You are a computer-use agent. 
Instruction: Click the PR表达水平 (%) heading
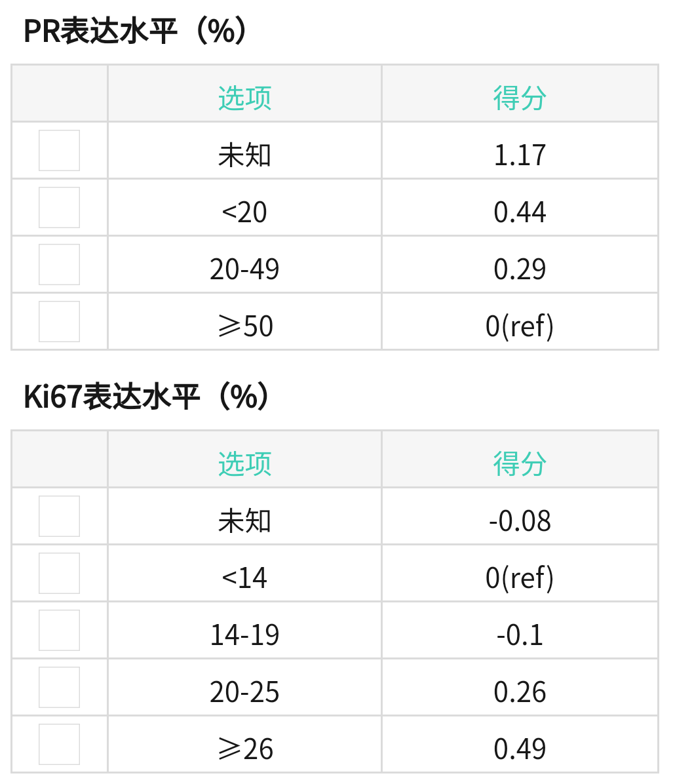click(135, 31)
